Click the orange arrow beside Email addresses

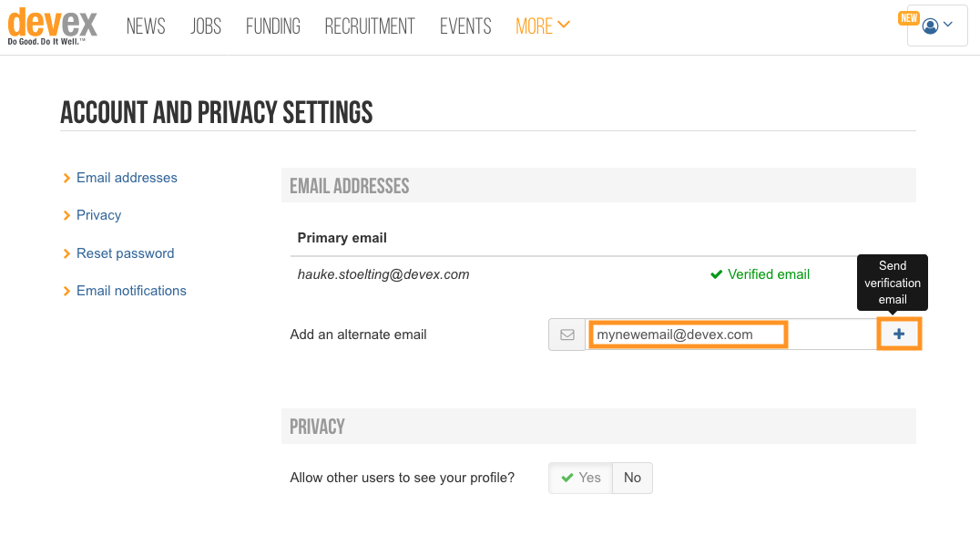click(x=66, y=179)
